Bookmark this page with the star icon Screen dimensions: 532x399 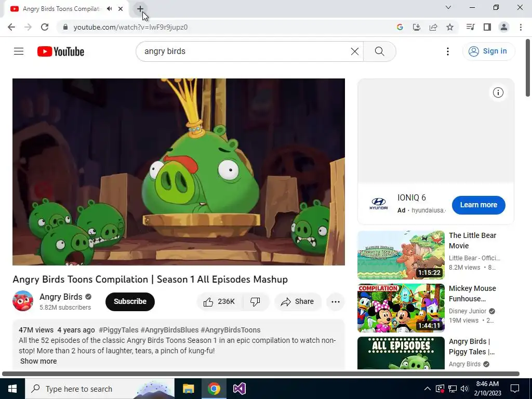pyautogui.click(x=450, y=27)
